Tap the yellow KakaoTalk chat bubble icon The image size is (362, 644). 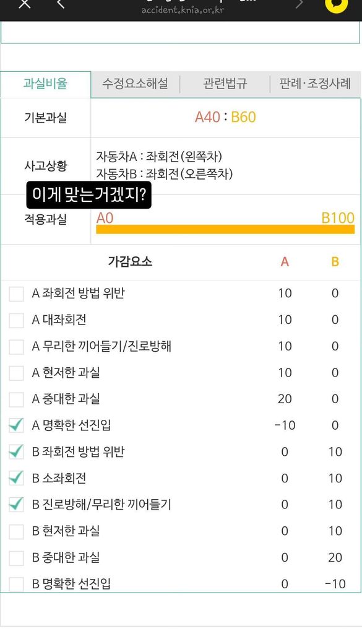336,4
